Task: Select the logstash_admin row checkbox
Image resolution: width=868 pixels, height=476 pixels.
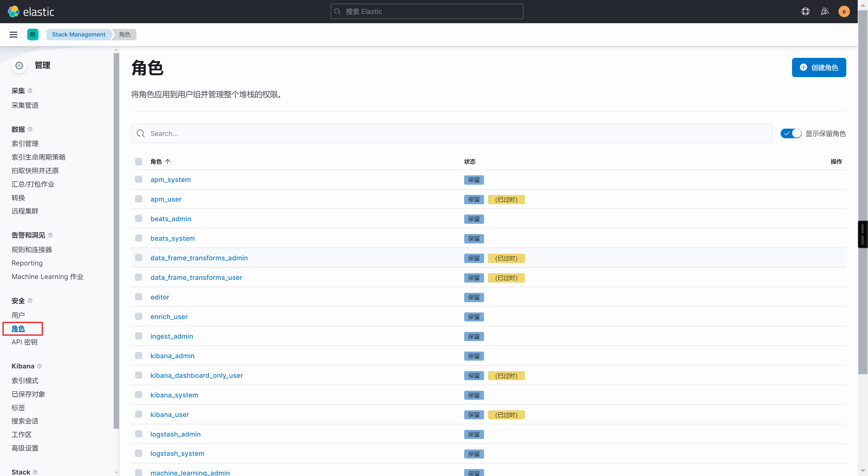Action: (x=139, y=434)
